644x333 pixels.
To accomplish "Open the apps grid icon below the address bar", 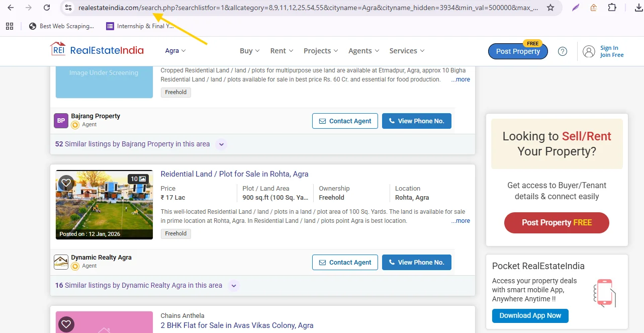I will [9, 26].
